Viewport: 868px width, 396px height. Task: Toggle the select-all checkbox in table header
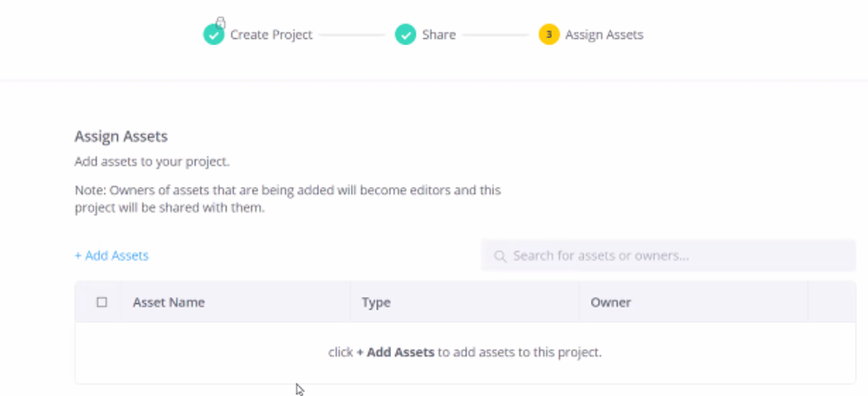coord(102,302)
